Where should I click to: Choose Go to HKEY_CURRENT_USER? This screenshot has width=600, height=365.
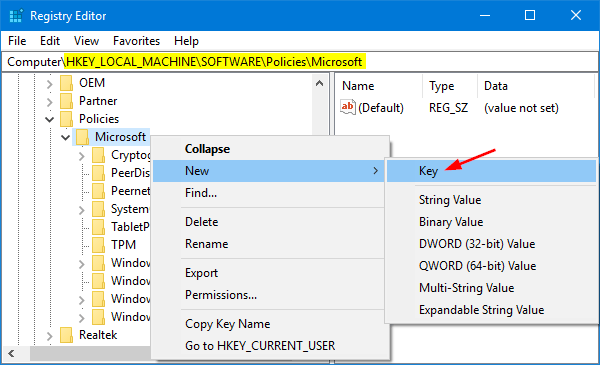point(271,346)
